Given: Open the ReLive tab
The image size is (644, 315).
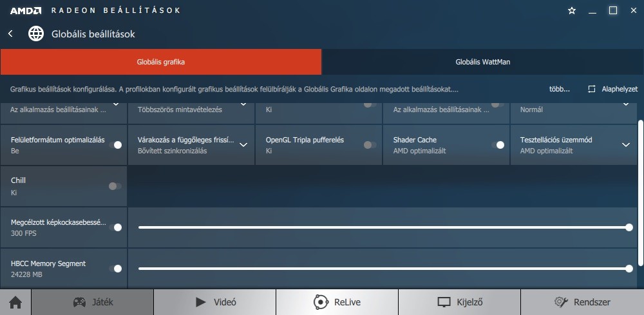Looking at the screenshot, I should click(x=337, y=303).
